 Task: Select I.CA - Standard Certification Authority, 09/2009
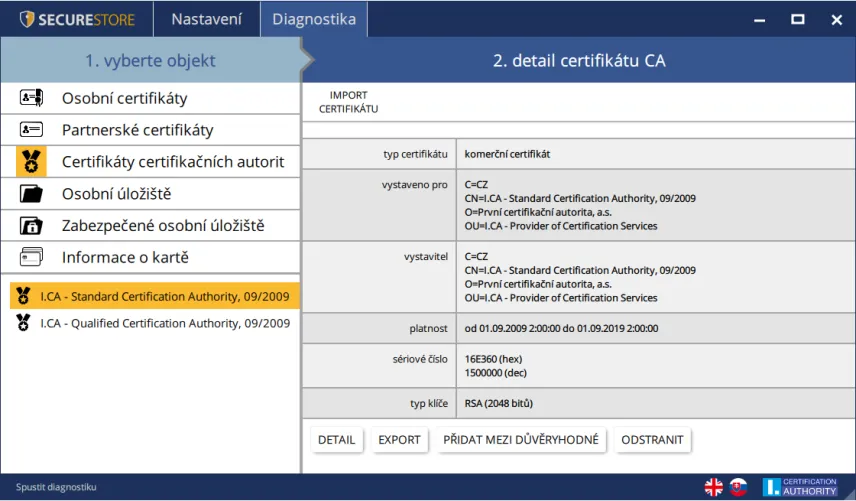155,296
